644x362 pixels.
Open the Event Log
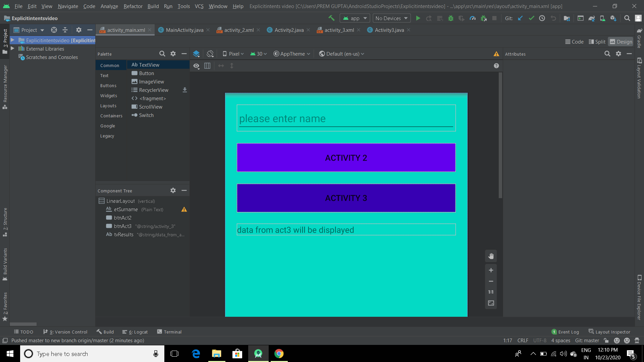568,331
